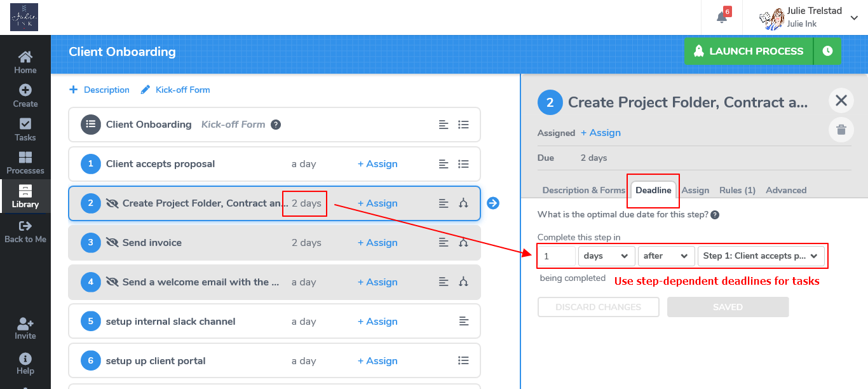
Task: Toggle hidden eye icon on Send invoice step
Action: coord(112,243)
